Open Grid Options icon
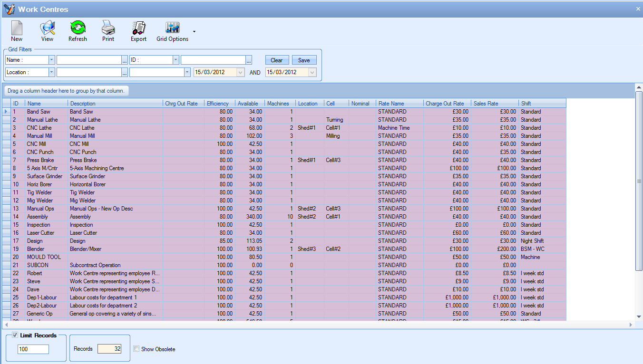 click(172, 29)
